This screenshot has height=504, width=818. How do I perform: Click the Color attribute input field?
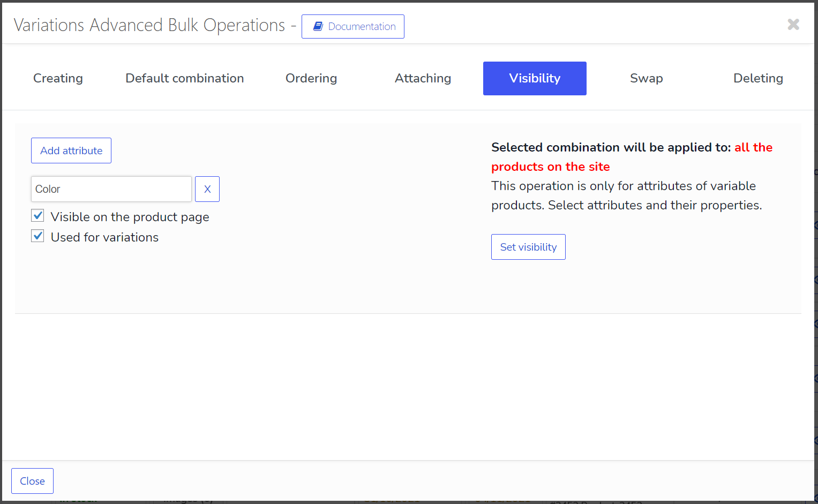point(111,189)
